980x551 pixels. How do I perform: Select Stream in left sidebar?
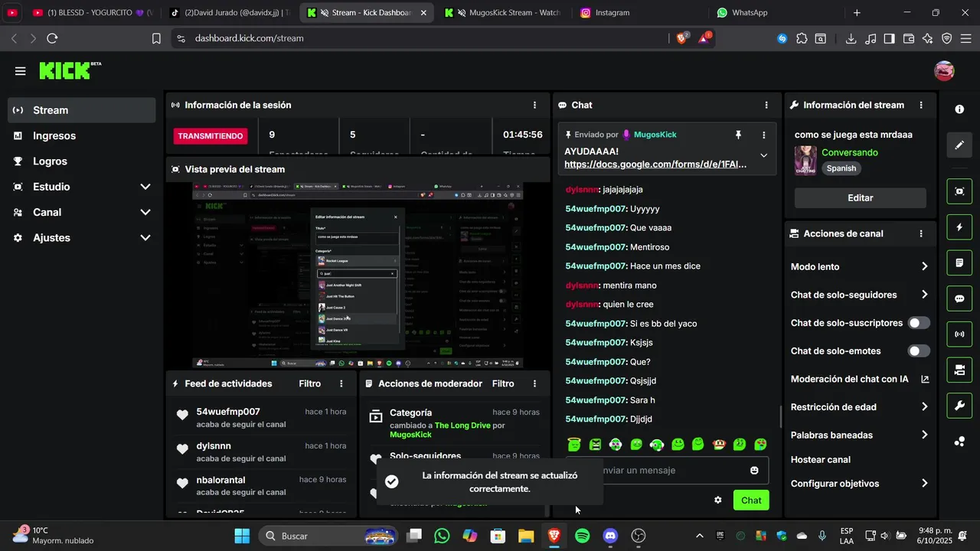click(82, 110)
